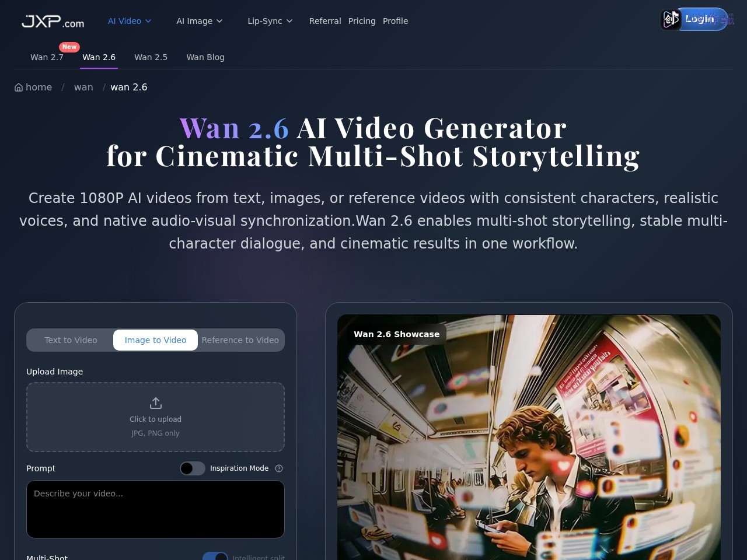Open the Referral page
The width and height of the screenshot is (747, 560).
tap(325, 21)
